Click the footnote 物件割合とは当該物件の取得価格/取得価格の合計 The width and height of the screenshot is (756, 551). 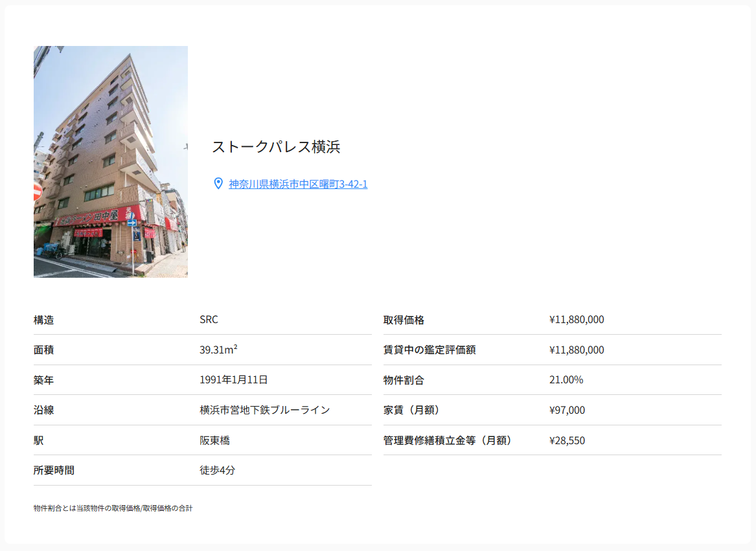pos(113,508)
